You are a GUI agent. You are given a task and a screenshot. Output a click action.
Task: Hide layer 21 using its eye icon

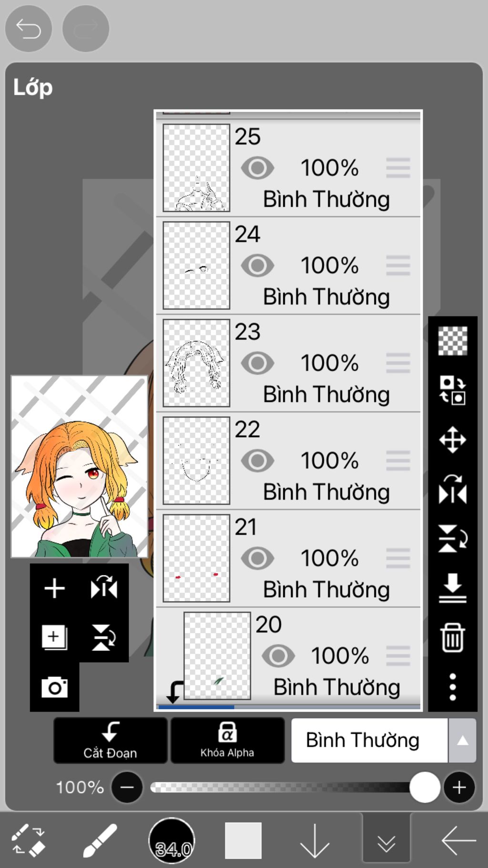[x=257, y=558]
